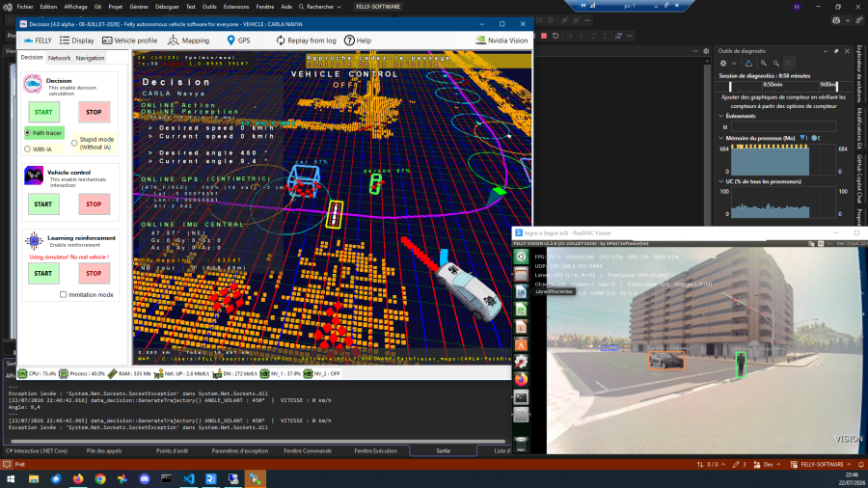Start Vehicle control
The height and width of the screenshot is (488, 868).
[x=43, y=204]
